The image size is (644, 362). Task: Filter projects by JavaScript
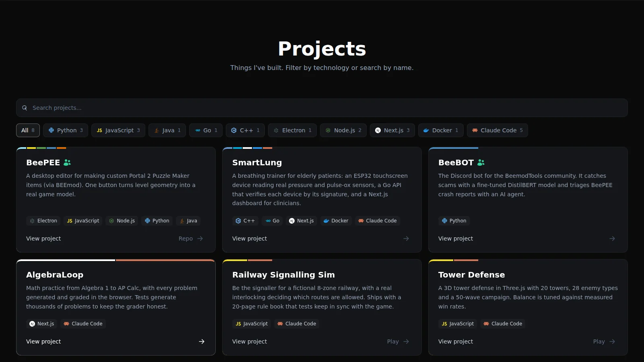pos(118,130)
